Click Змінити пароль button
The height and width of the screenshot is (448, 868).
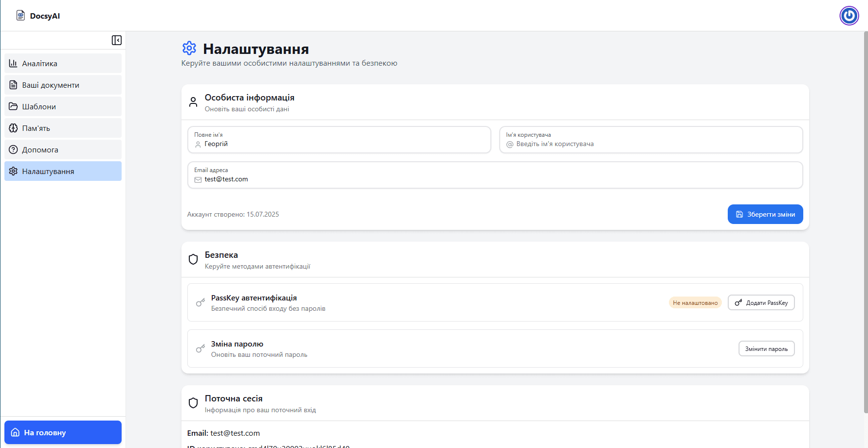(766, 348)
